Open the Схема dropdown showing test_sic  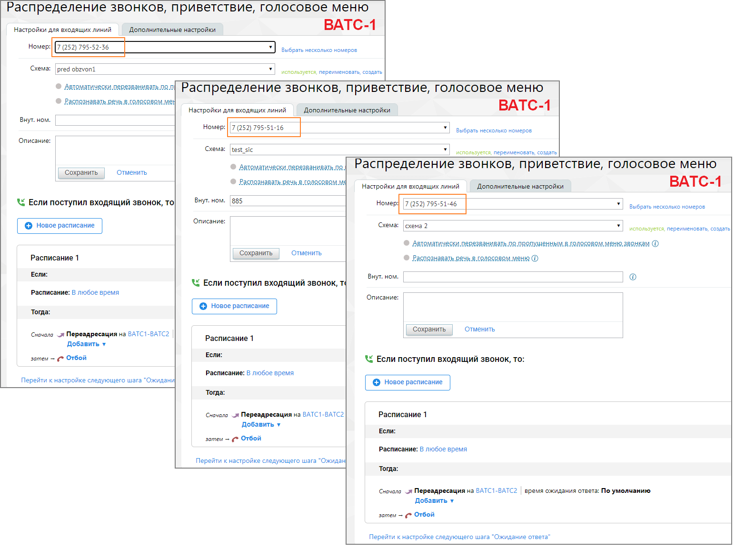[x=339, y=150]
